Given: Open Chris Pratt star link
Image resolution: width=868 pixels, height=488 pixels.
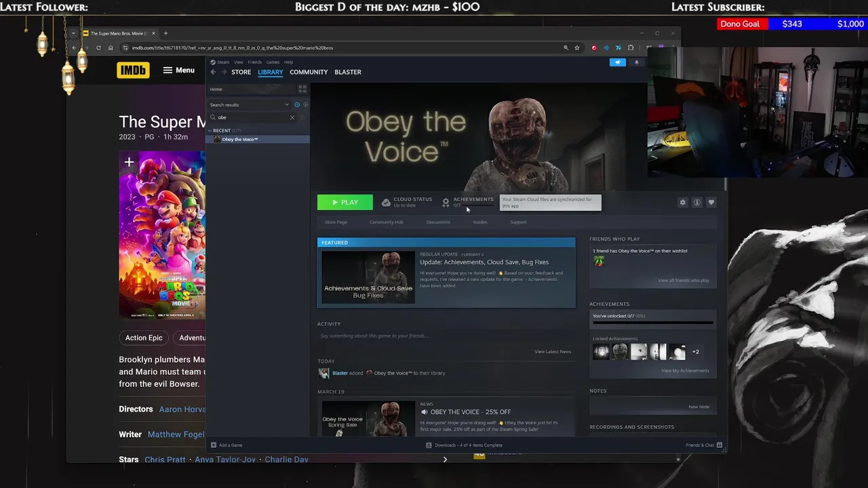Looking at the screenshot, I should (165, 460).
